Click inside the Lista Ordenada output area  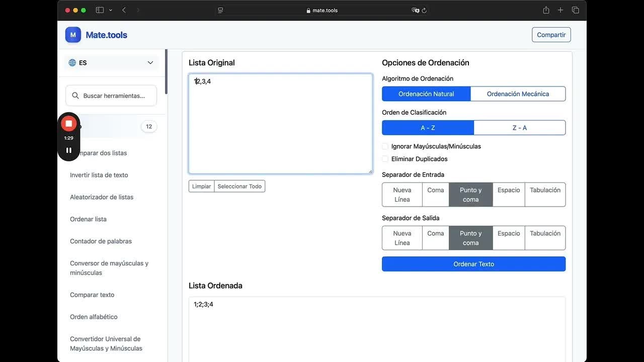point(377,329)
